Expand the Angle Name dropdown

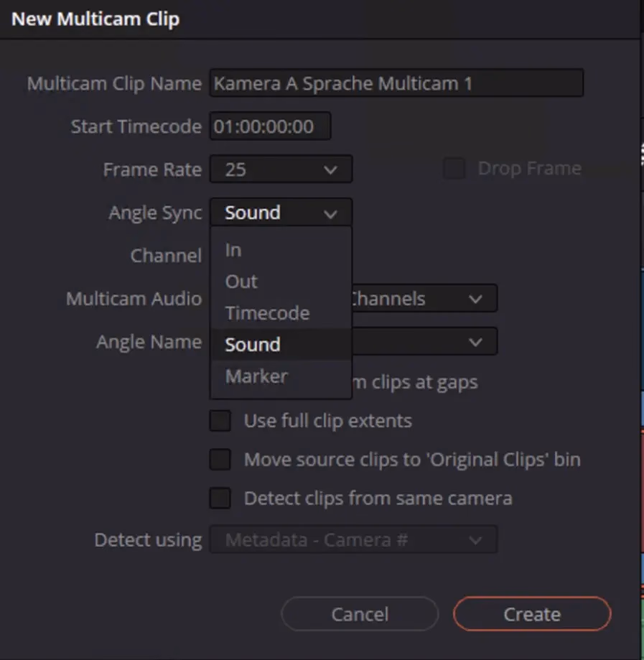[x=424, y=342]
